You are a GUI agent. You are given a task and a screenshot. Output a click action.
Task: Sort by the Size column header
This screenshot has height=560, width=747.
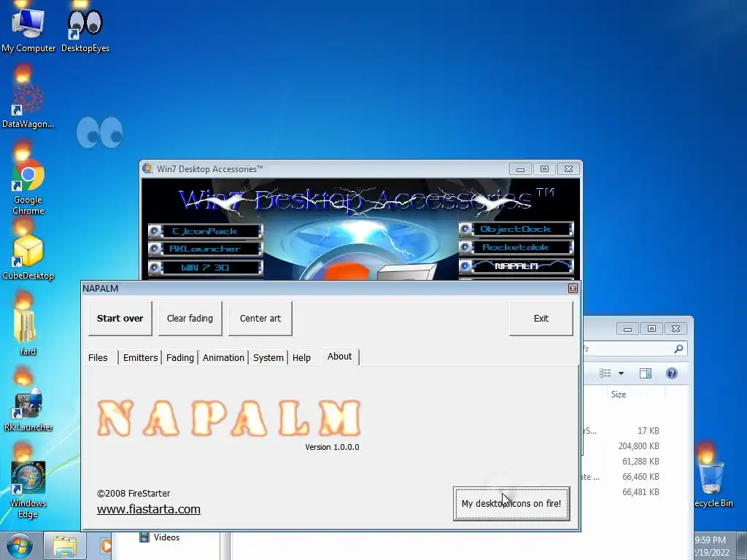pos(619,394)
